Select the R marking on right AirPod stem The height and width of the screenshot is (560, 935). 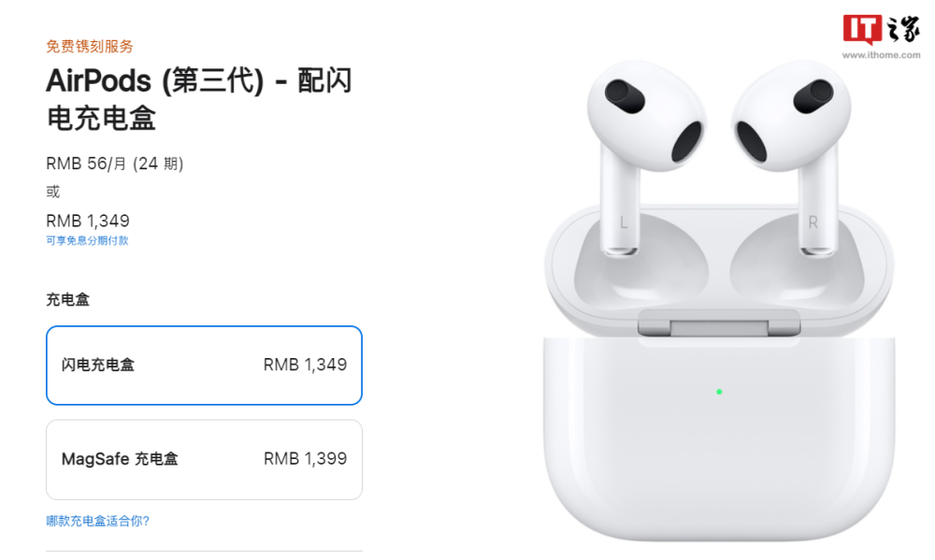pyautogui.click(x=813, y=223)
